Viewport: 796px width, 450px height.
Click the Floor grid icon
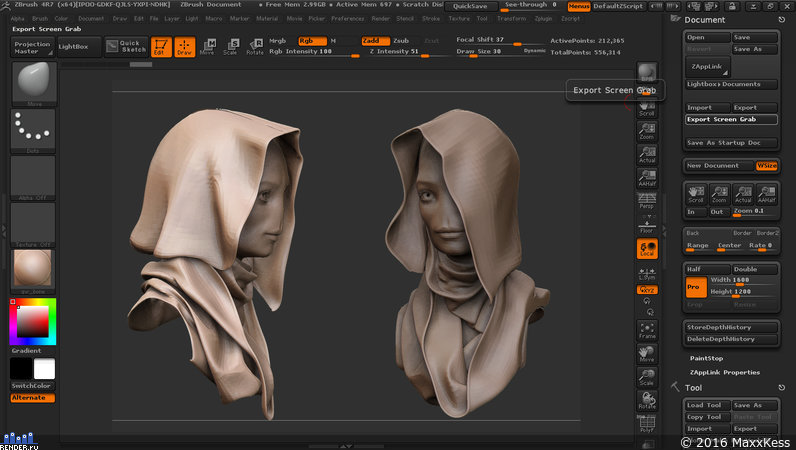click(x=647, y=224)
